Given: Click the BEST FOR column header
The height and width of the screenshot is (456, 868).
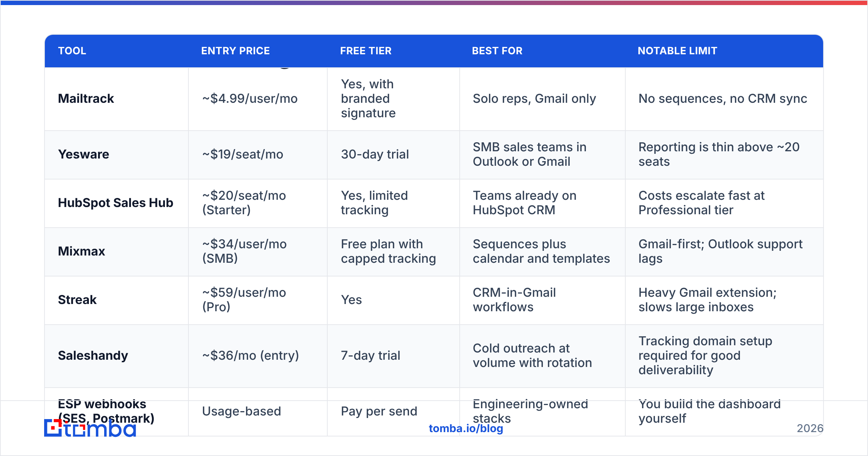Looking at the screenshot, I should coord(497,51).
